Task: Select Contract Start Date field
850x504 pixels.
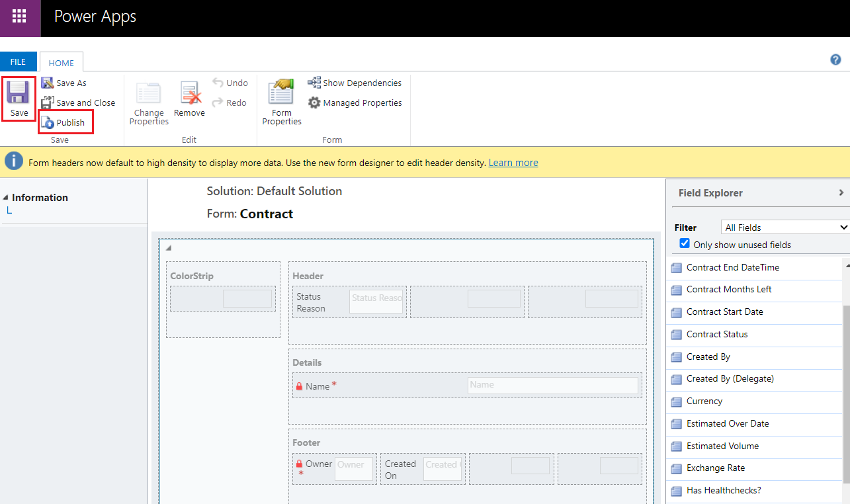Action: [754, 312]
